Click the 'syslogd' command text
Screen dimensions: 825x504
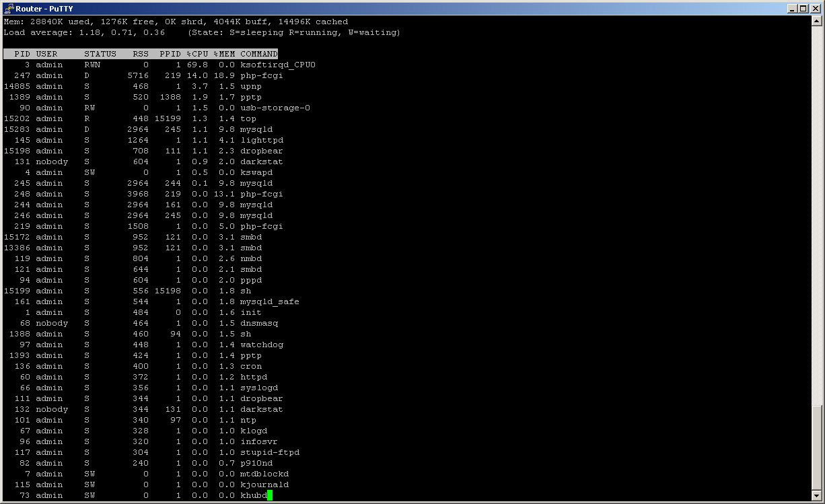pyautogui.click(x=259, y=388)
